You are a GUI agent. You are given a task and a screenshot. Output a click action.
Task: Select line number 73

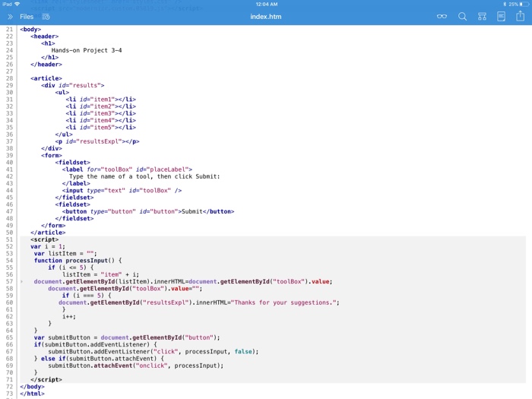pyautogui.click(x=9, y=394)
